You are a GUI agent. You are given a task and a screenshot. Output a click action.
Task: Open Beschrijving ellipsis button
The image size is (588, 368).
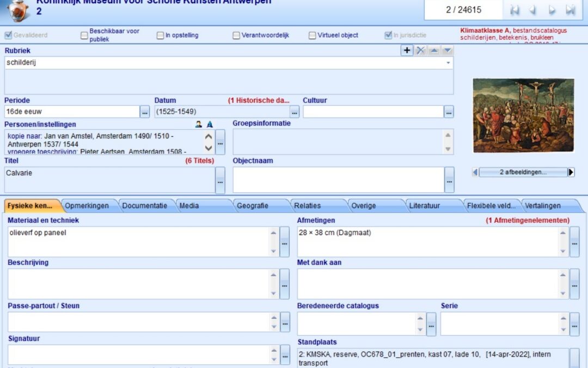[x=285, y=284]
